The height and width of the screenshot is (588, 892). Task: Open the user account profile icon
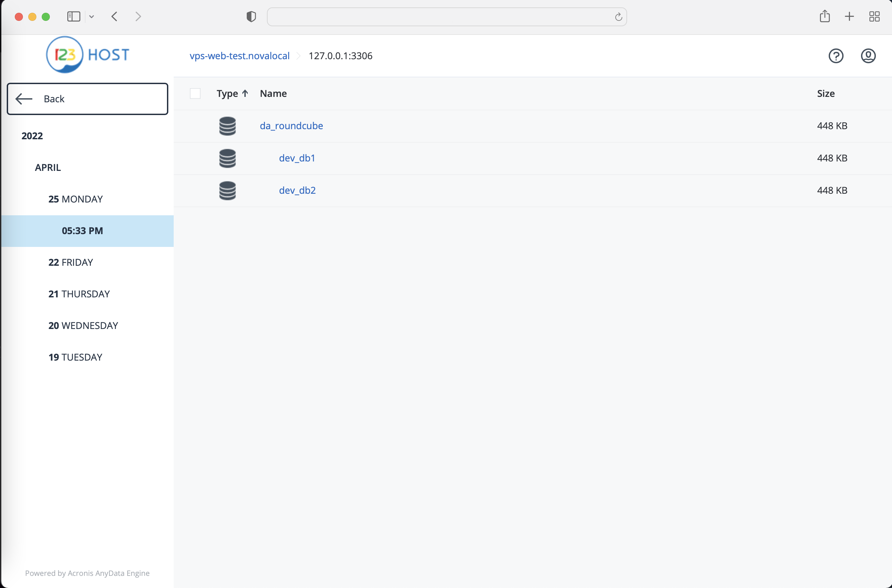pos(868,56)
